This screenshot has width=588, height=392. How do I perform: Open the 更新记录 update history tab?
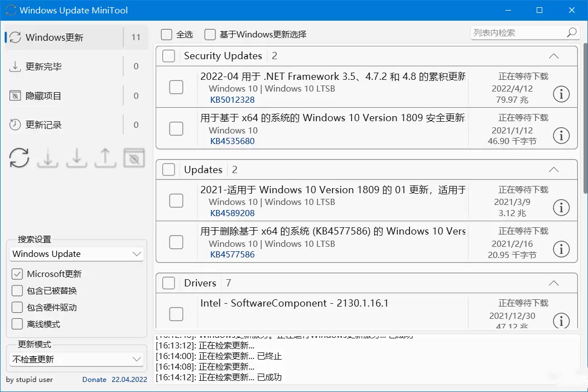click(76, 125)
